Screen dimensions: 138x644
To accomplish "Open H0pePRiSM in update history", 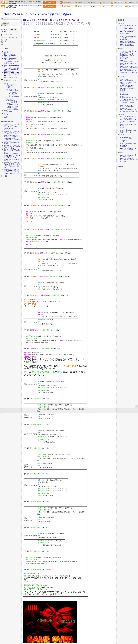I will [x=123, y=109].
